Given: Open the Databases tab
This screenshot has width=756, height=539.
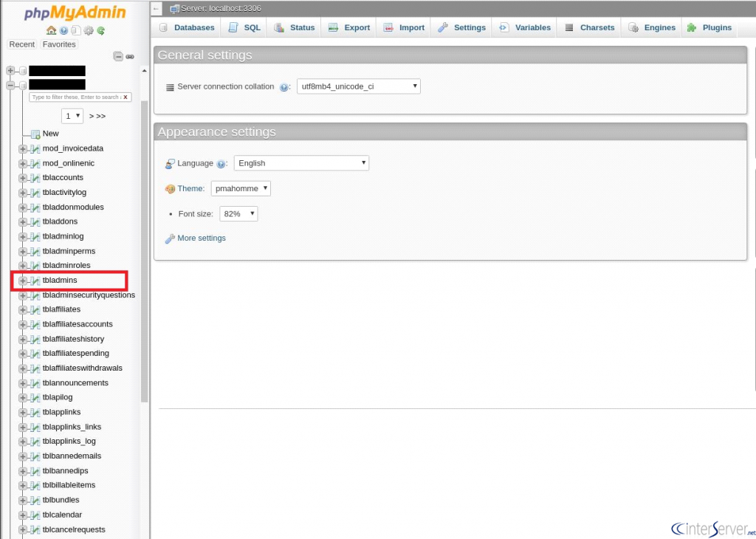Looking at the screenshot, I should click(x=187, y=27).
